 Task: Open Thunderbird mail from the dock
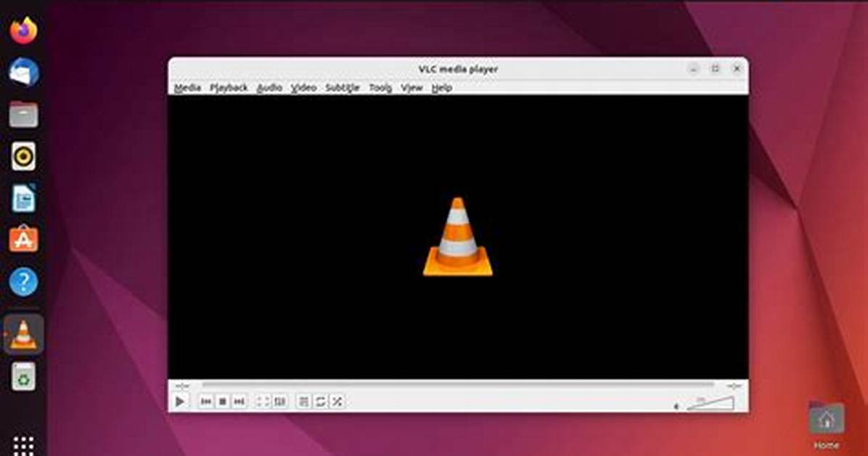point(24,72)
